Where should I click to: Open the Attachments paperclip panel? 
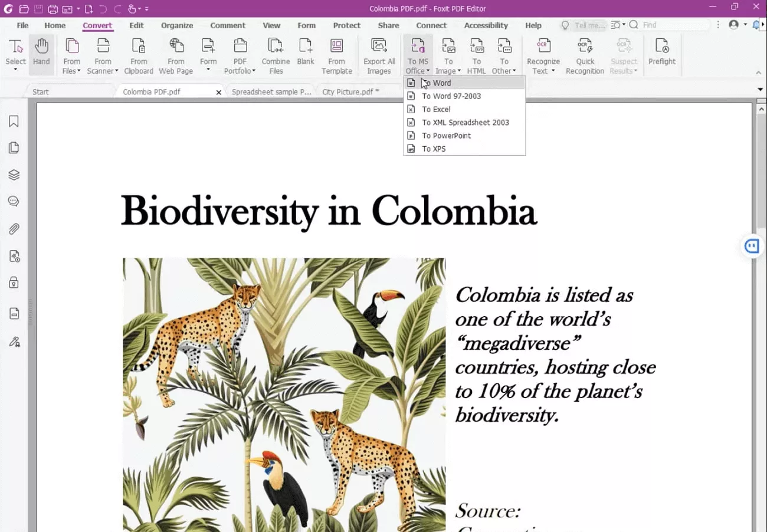(x=14, y=229)
